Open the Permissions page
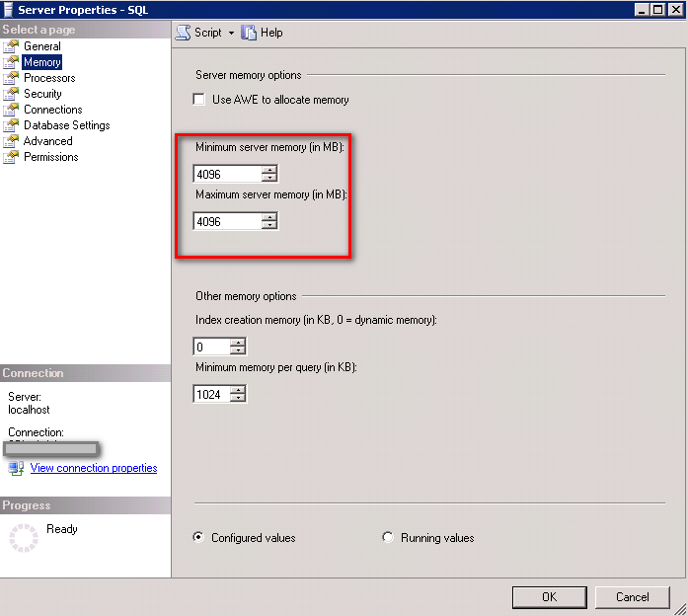 click(51, 157)
